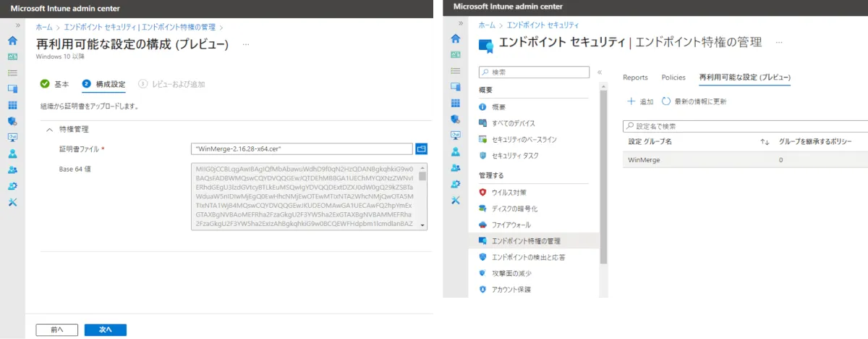This screenshot has width=868, height=339.
Task: Open Reports monitor icon in right window sidebar
Action: coord(455,135)
